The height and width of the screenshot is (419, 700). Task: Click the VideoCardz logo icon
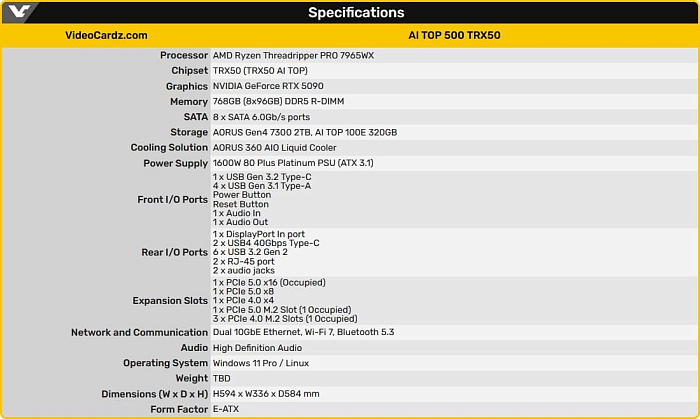point(19,12)
